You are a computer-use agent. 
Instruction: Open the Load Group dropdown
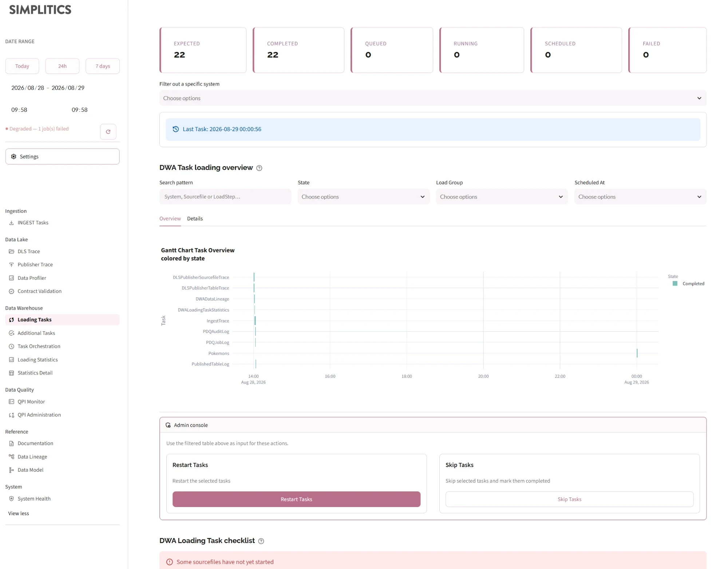click(x=502, y=197)
